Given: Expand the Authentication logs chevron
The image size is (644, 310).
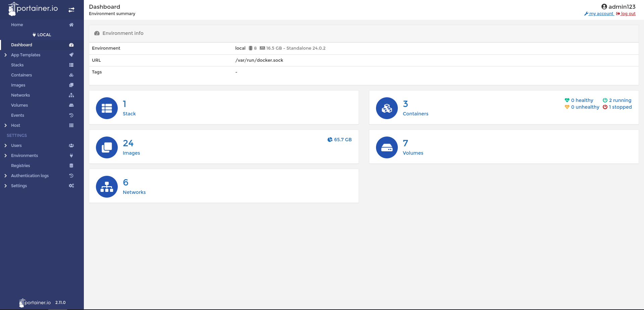Looking at the screenshot, I should (5, 176).
